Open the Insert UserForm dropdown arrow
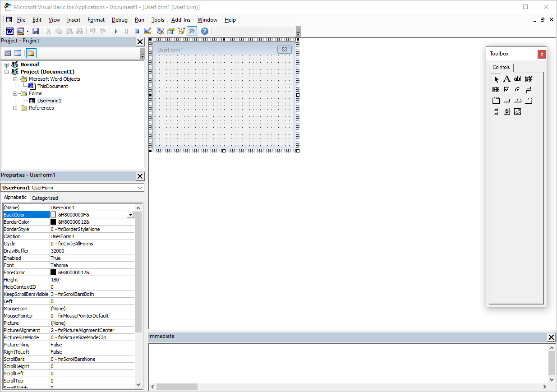 click(28, 31)
